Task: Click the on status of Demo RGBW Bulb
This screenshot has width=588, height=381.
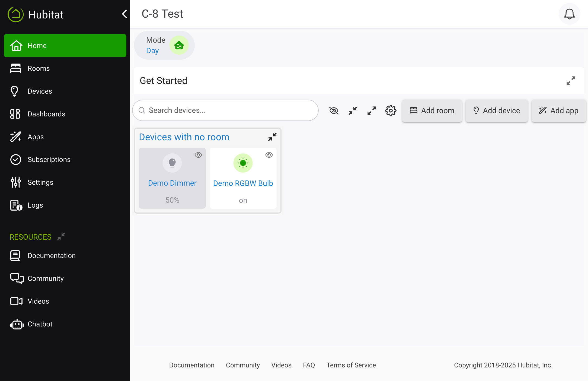Action: click(x=243, y=201)
